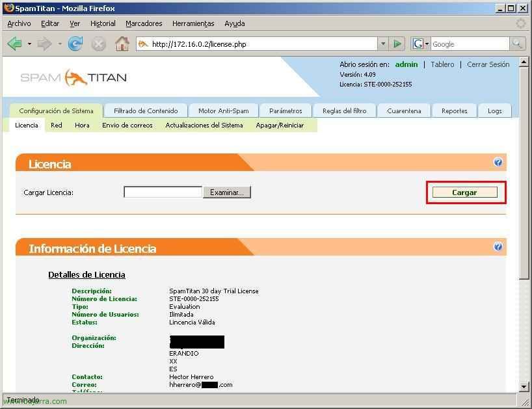Screen dimensions: 532x409
Task: Select the Parámetros tab
Action: point(286,111)
